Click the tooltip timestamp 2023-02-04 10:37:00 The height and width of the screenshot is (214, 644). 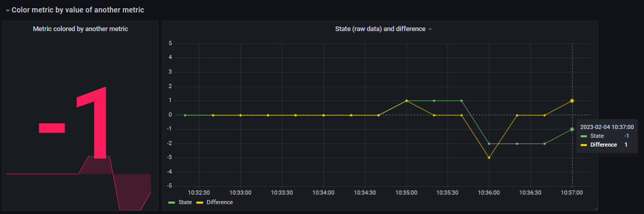click(607, 126)
